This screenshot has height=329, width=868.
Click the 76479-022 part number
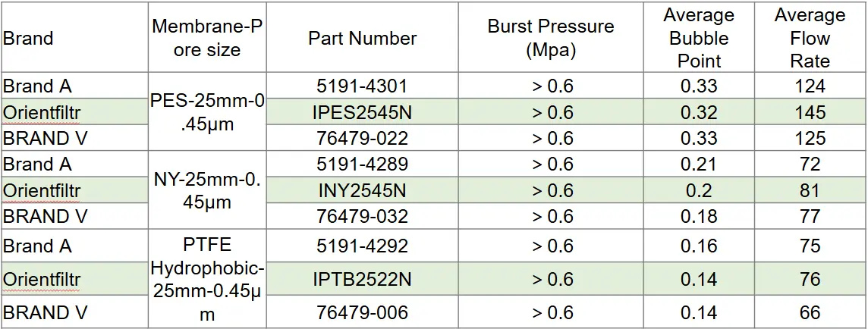point(362,139)
